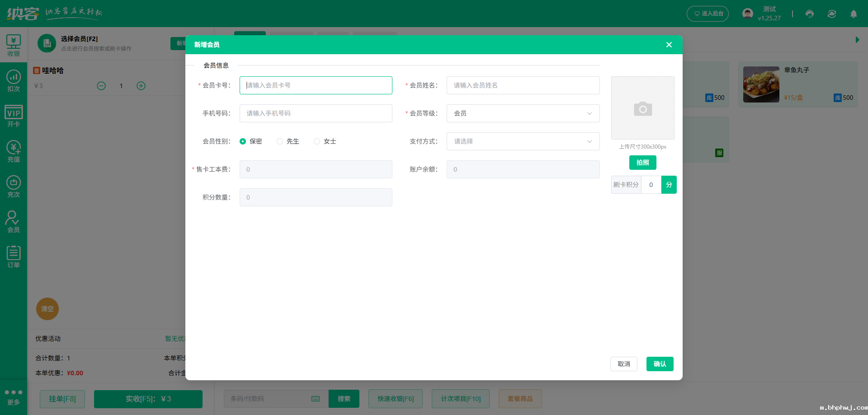The height and width of the screenshot is (415, 868).
Task: Focus the 会员姓名 input field
Action: tap(523, 85)
